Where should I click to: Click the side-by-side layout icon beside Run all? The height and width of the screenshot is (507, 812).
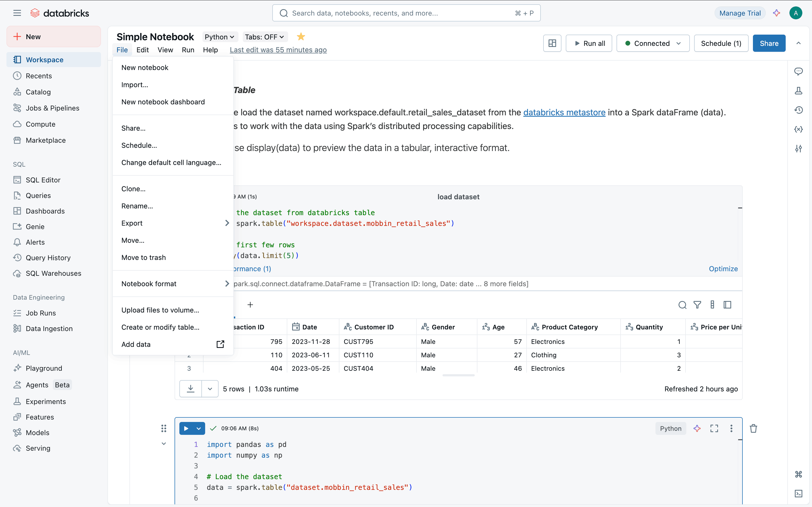pyautogui.click(x=552, y=43)
